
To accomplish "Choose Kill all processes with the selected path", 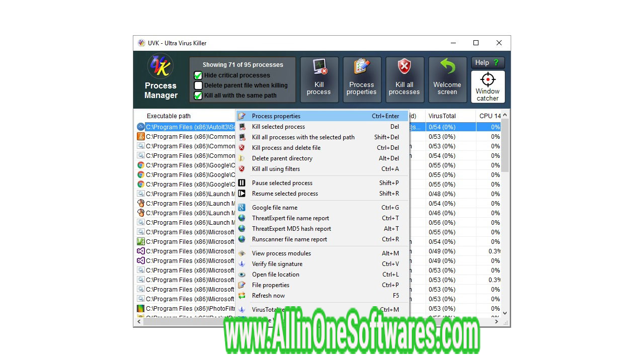I will tap(322, 137).
